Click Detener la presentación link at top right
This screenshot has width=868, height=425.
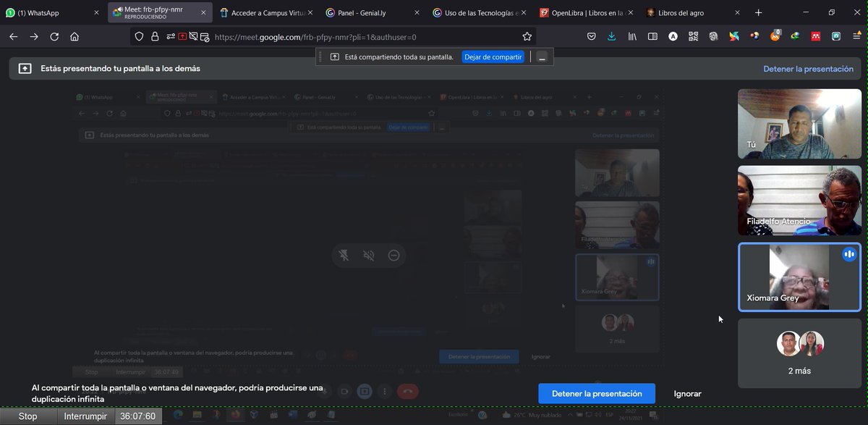click(809, 69)
